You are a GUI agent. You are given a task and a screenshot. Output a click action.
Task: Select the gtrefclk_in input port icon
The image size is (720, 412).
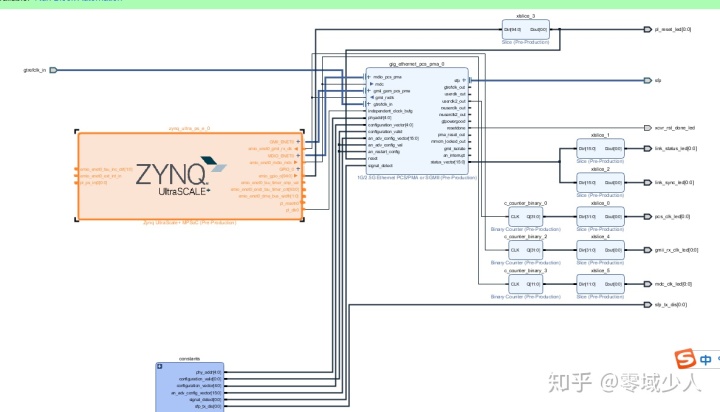pyautogui.click(x=53, y=70)
